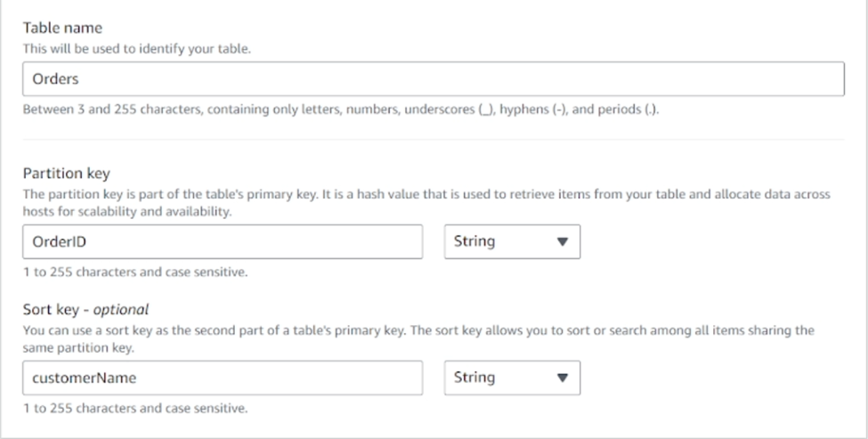
Task: Click the "Table name" heading label
Action: tap(62, 28)
